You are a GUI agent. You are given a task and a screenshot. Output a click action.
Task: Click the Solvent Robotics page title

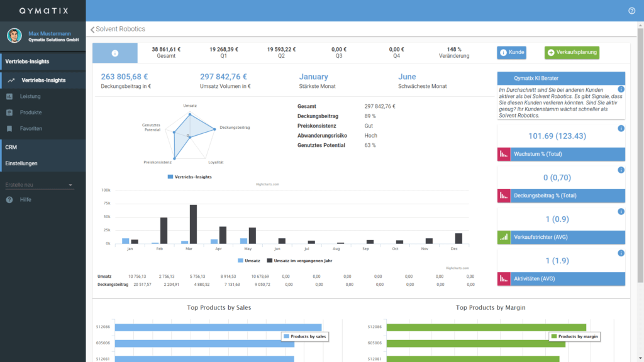click(x=120, y=29)
